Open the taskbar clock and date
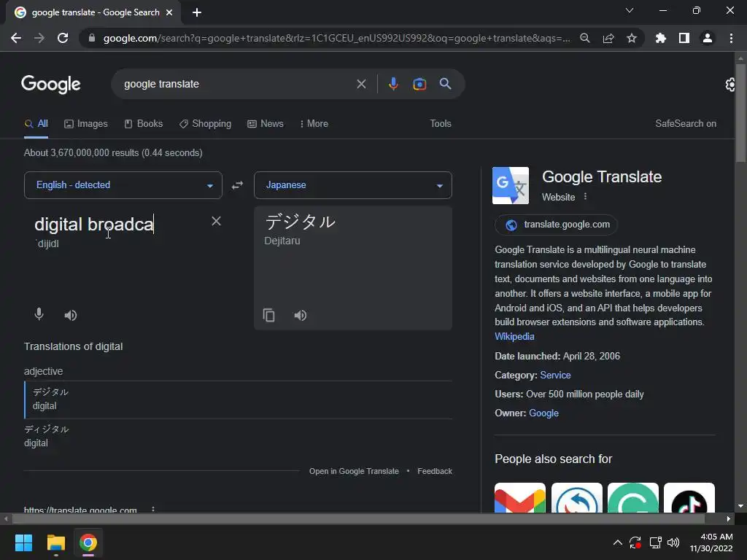Viewport: 747px width, 560px height. [x=712, y=542]
